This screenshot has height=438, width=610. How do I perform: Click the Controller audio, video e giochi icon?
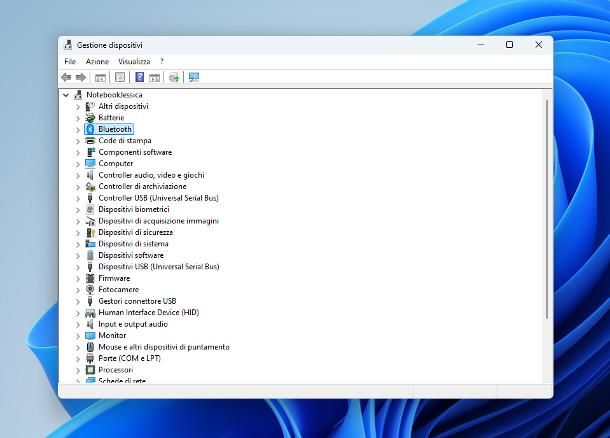[90, 175]
